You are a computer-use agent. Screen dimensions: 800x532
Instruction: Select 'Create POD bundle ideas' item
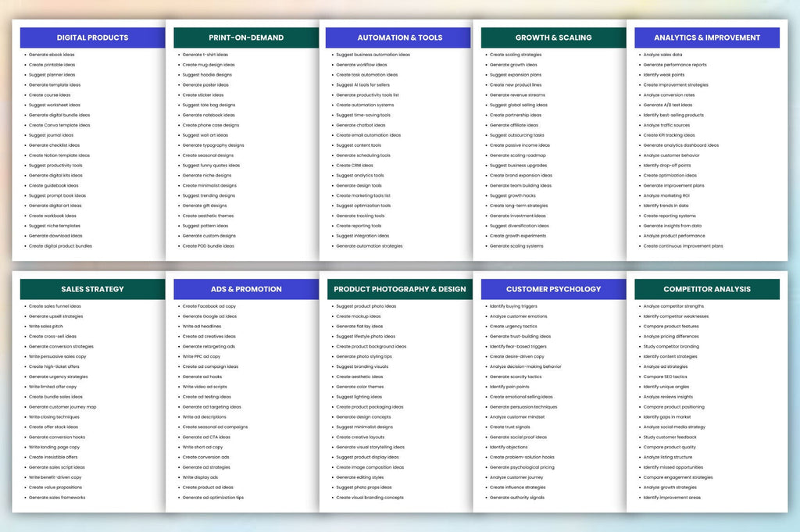208,246
